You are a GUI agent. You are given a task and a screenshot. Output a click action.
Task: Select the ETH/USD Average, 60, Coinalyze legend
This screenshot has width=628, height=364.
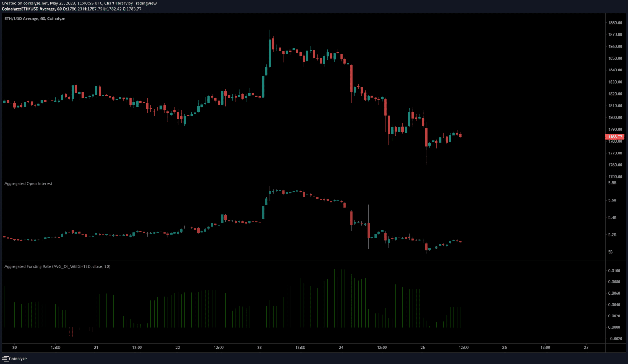click(x=35, y=18)
